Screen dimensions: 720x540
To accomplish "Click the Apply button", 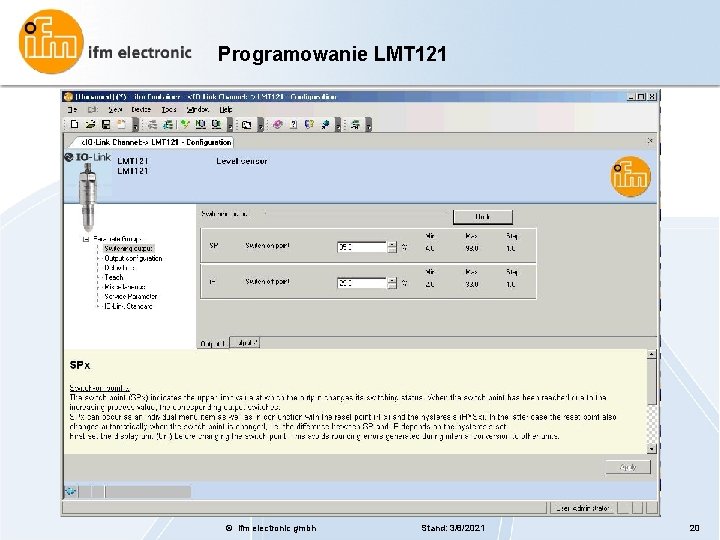I will [x=628, y=467].
